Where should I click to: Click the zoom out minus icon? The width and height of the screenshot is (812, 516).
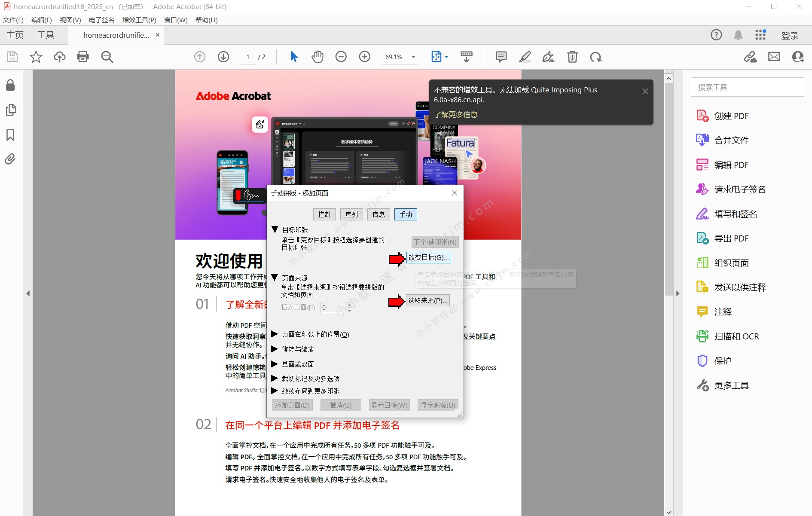pos(341,57)
